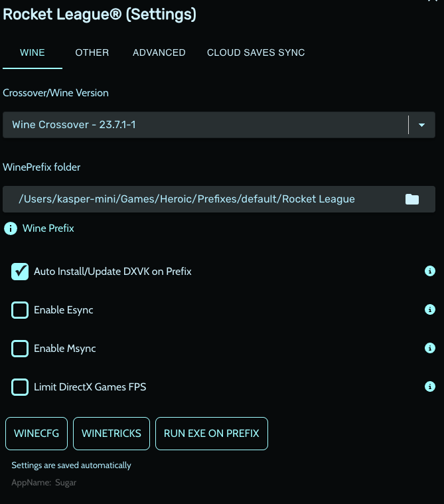This screenshot has width=444, height=504.
Task: Enable the Msync checkbox
Action: click(20, 349)
